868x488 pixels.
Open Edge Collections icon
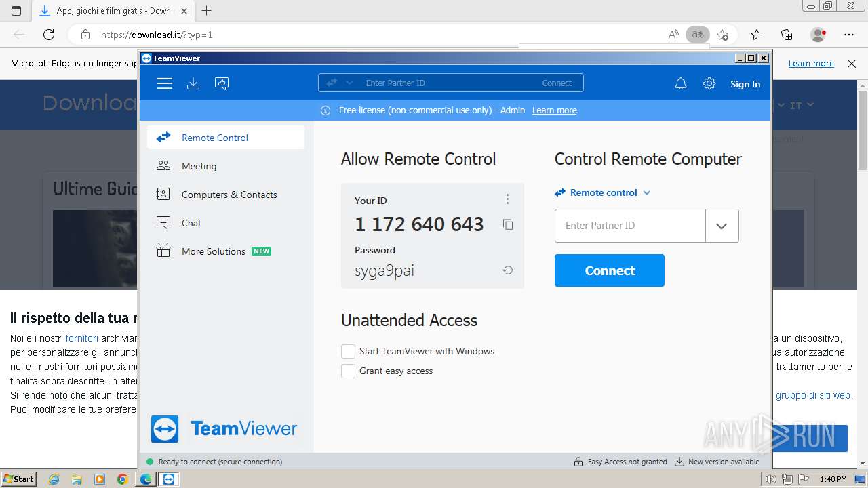coord(787,35)
